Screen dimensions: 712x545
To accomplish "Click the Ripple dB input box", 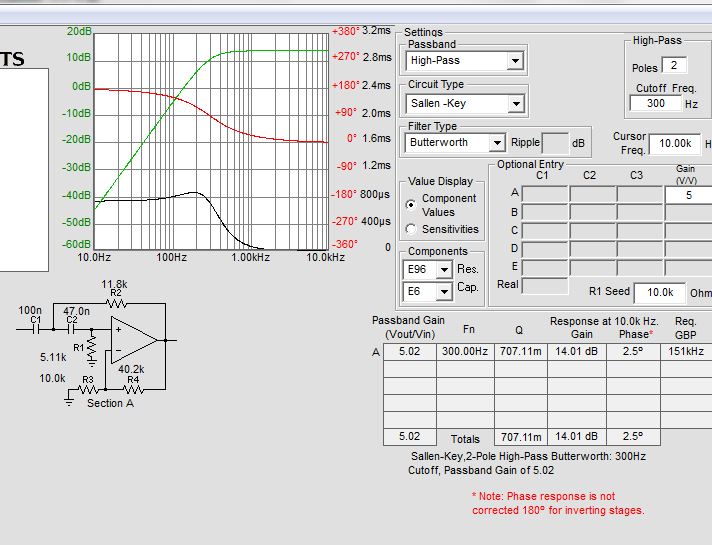I will click(x=554, y=143).
